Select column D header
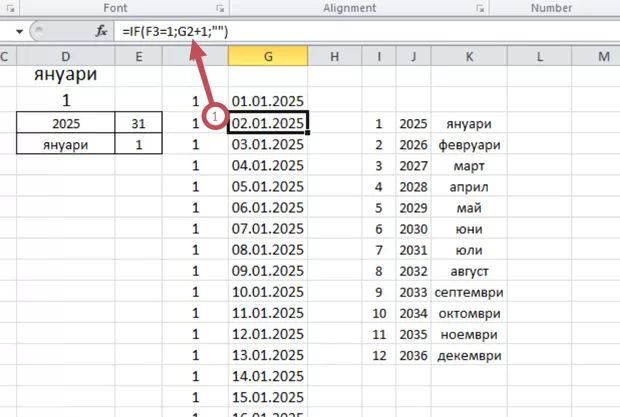Image resolution: width=620 pixels, height=417 pixels. coord(66,56)
